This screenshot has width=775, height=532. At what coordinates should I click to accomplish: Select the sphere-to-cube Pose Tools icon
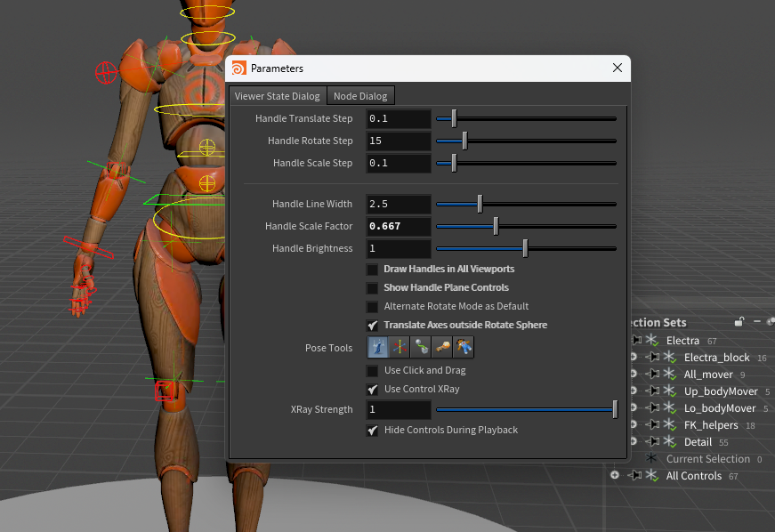tap(421, 347)
